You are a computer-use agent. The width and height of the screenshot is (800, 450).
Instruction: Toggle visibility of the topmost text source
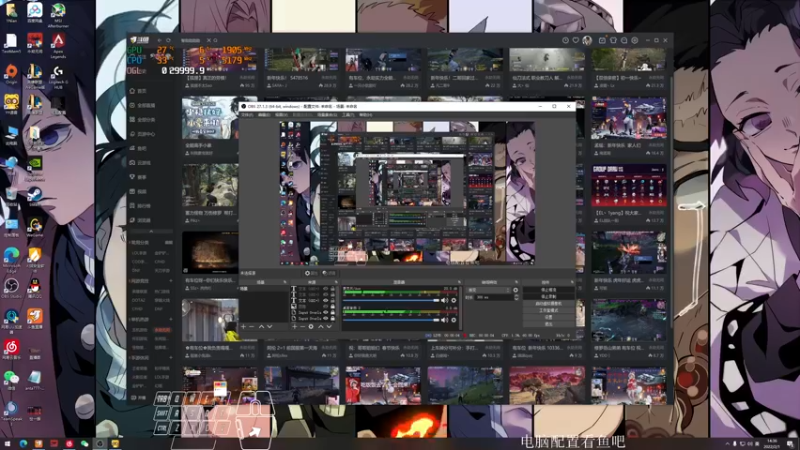[326, 288]
